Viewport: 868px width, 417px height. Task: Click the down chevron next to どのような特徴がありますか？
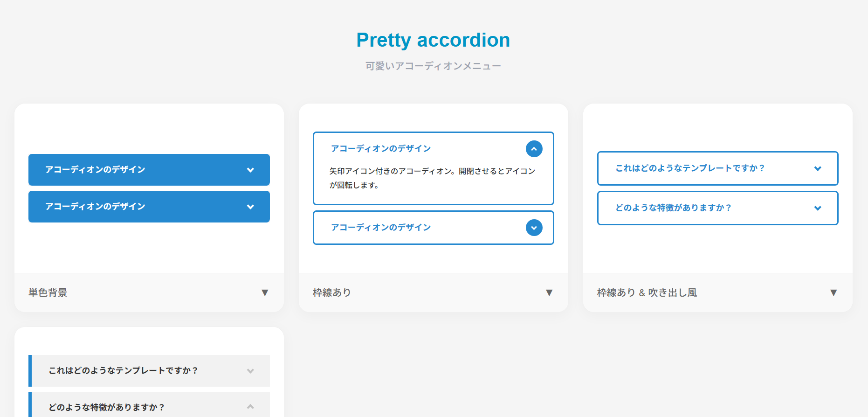coord(818,208)
